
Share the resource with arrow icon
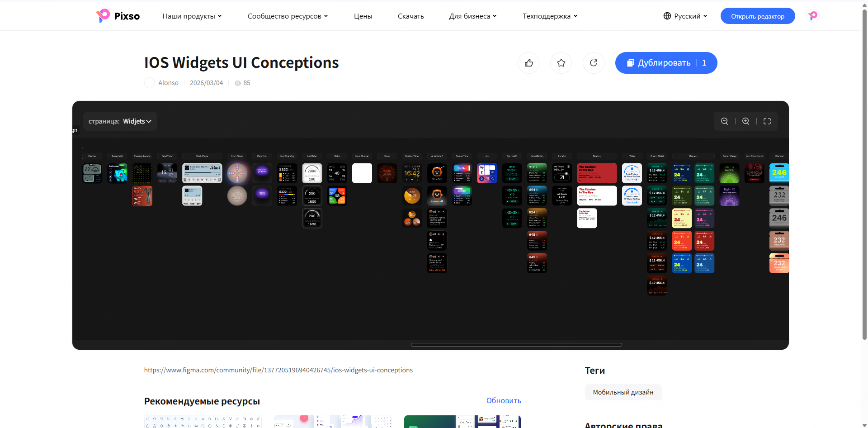click(594, 63)
